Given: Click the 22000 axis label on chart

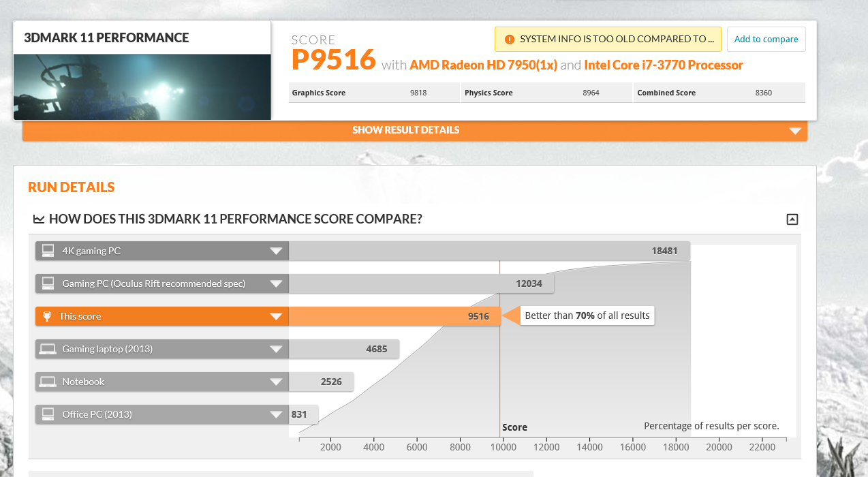Looking at the screenshot, I should 762,447.
